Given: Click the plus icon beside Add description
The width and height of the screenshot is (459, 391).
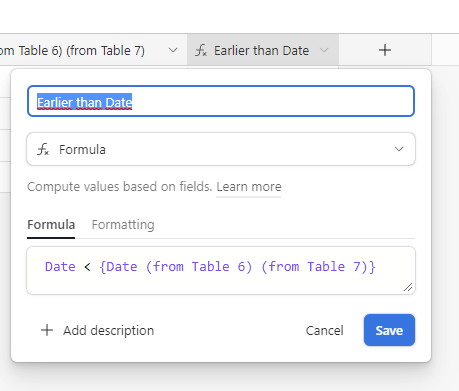Looking at the screenshot, I should tap(47, 330).
